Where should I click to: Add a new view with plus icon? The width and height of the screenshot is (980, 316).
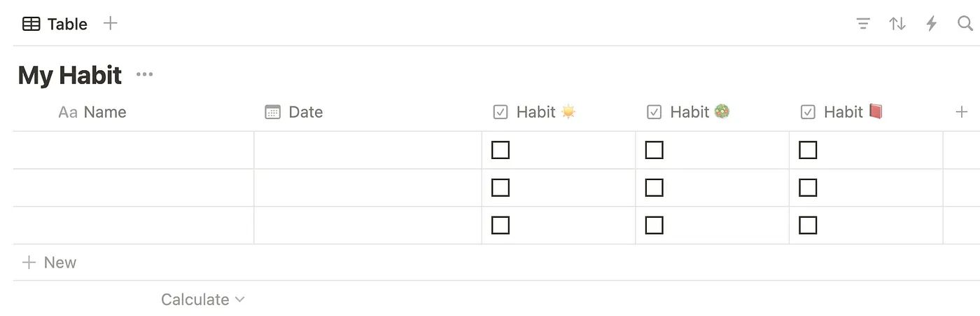coord(110,23)
